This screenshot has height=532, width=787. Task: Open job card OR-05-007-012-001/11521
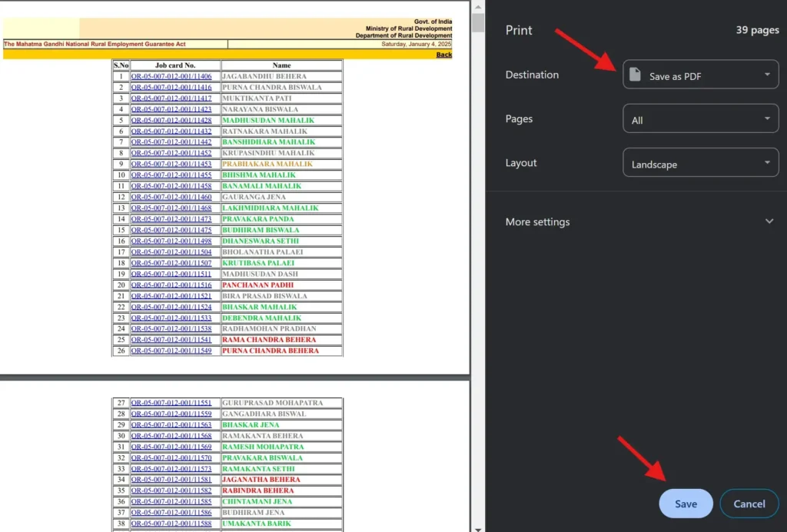(171, 296)
